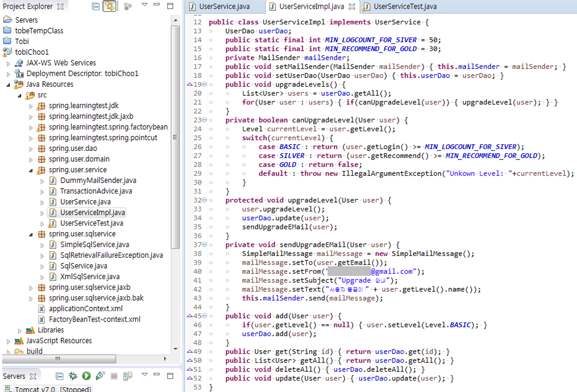Click spring.learningtest.spring.pointcut package icon
The height and width of the screenshot is (392, 577).
point(42,138)
